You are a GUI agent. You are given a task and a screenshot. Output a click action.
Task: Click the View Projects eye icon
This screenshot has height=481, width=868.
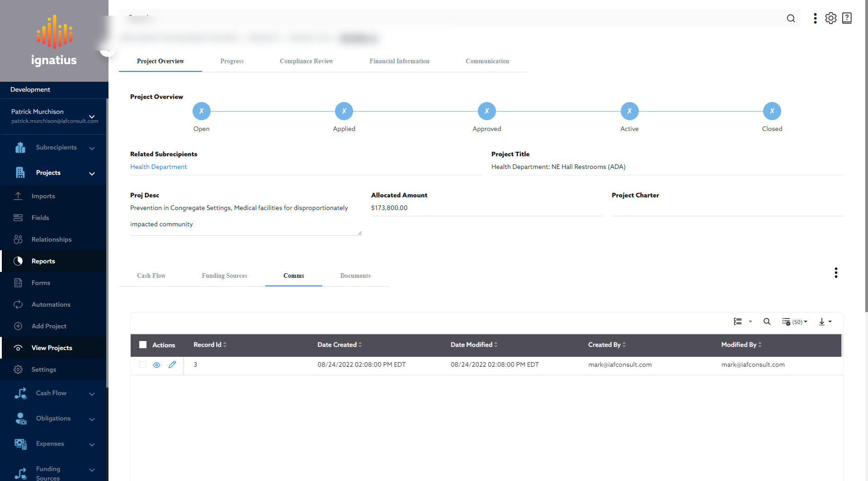tap(18, 348)
